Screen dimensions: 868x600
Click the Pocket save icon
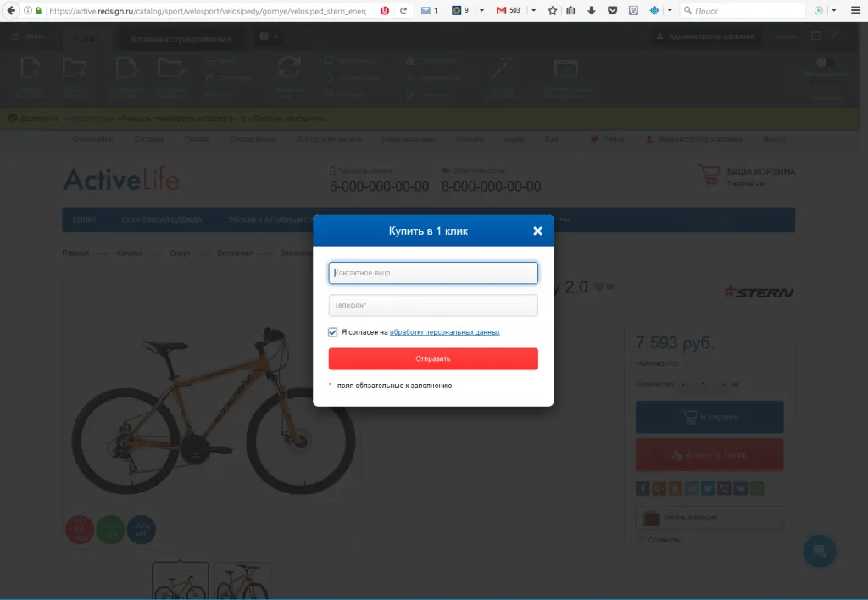tap(612, 10)
